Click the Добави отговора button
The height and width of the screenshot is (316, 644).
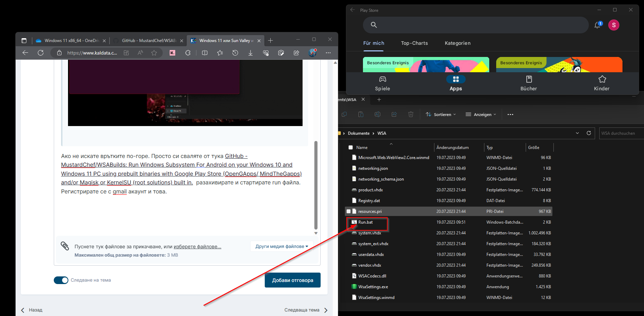point(293,280)
